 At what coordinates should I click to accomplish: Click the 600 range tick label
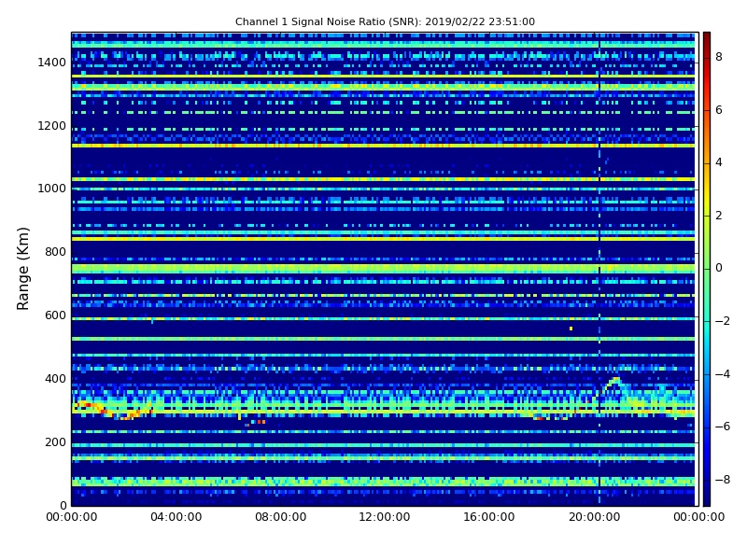[55, 315]
